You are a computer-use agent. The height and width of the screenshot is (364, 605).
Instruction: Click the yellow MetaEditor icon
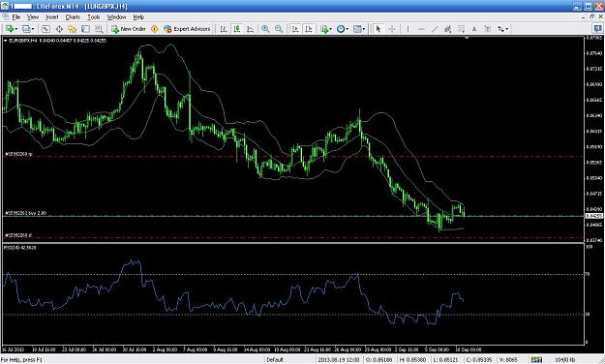point(154,29)
